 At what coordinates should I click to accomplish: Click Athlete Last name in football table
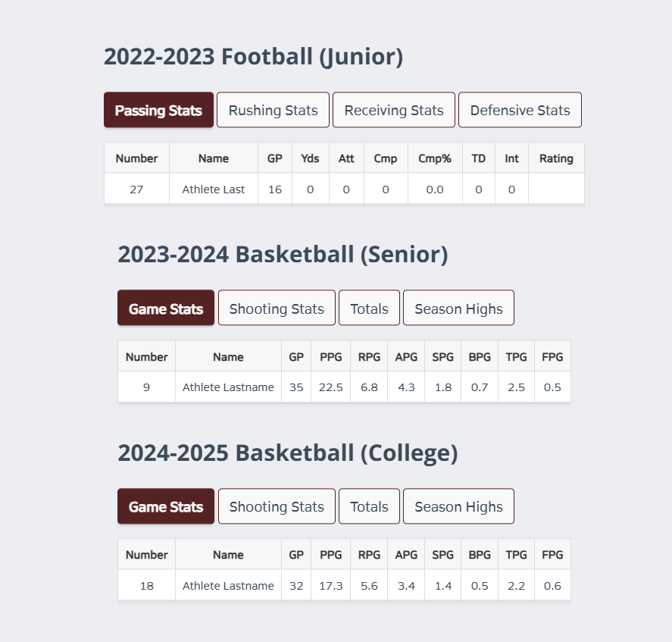click(214, 189)
